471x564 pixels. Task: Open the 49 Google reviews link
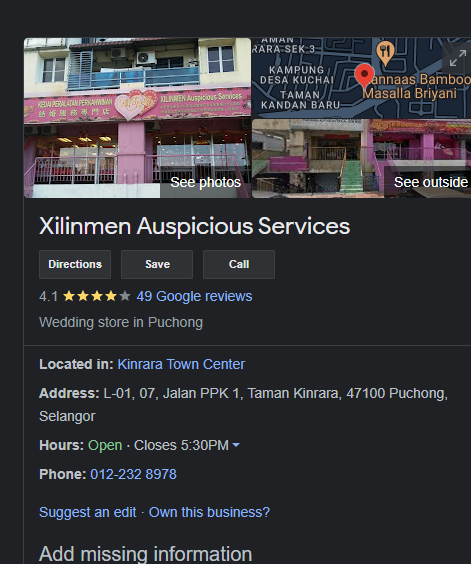click(x=194, y=296)
